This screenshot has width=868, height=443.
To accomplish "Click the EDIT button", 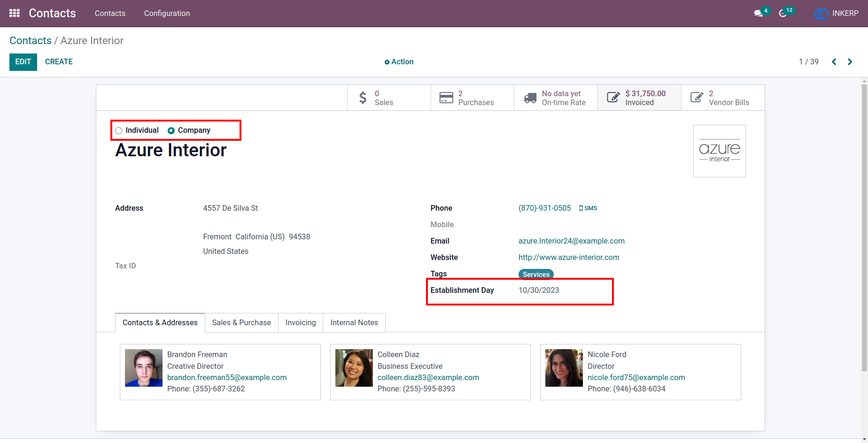I will point(23,62).
